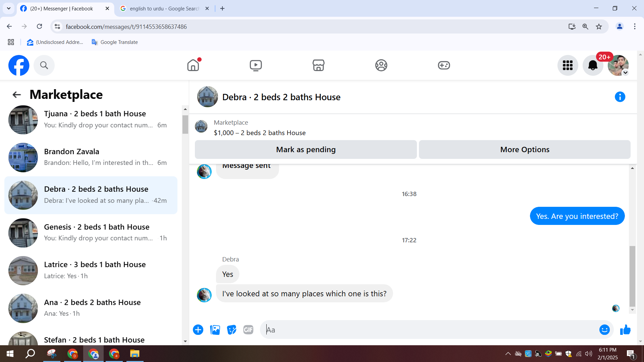Attach a photo using image icon
The image size is (644, 362).
pos(215,330)
